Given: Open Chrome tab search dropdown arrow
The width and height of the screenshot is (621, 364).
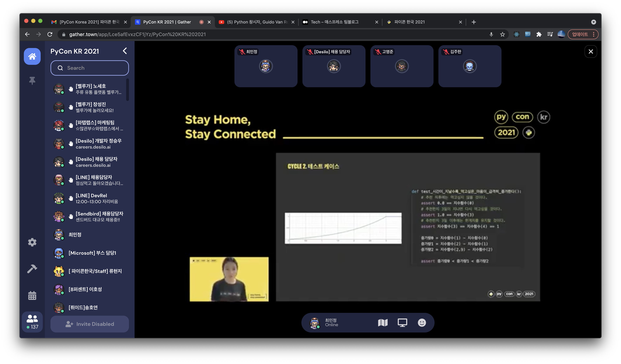Looking at the screenshot, I should point(593,22).
